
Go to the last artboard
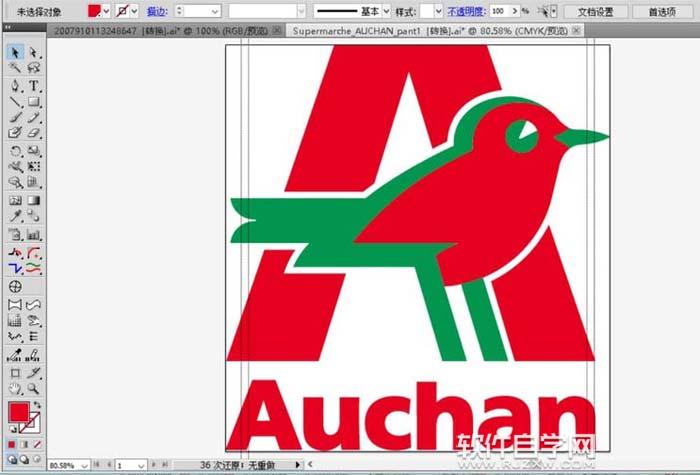coord(164,465)
